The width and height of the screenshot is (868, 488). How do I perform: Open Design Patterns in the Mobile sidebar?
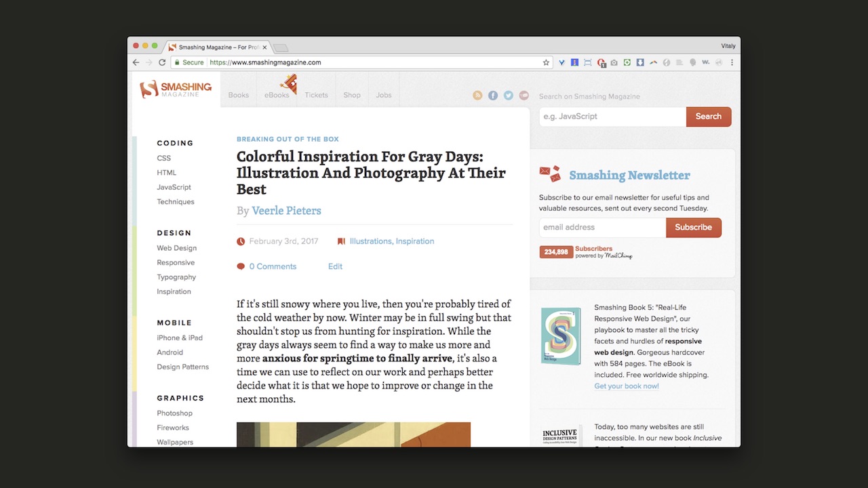pyautogui.click(x=183, y=367)
